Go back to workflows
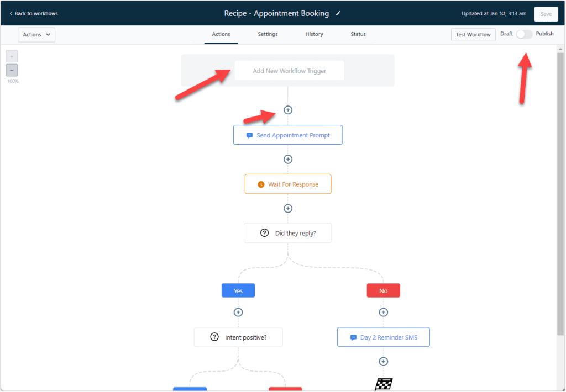Viewport: 566px width, 392px height. click(x=34, y=13)
